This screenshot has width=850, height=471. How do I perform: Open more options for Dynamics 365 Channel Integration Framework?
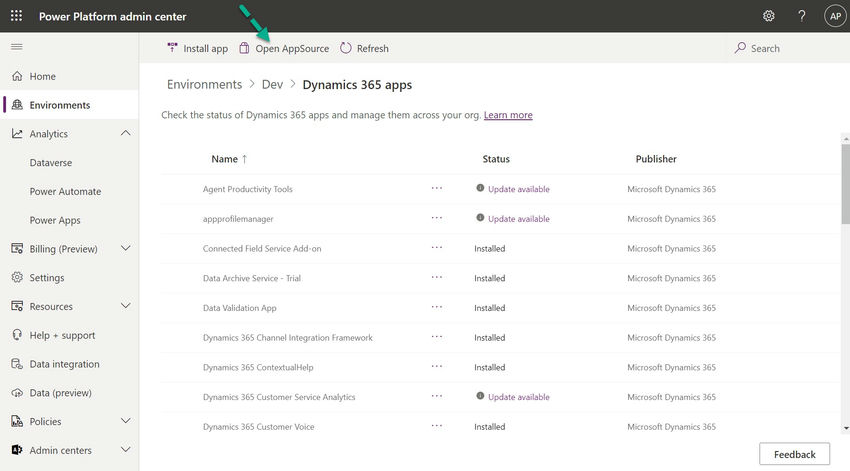click(x=437, y=337)
